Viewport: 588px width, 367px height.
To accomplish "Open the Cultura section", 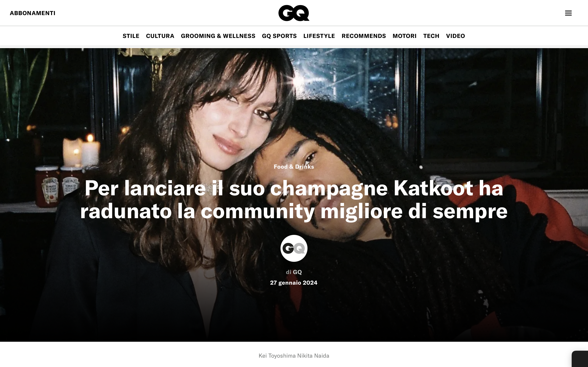I will [160, 36].
